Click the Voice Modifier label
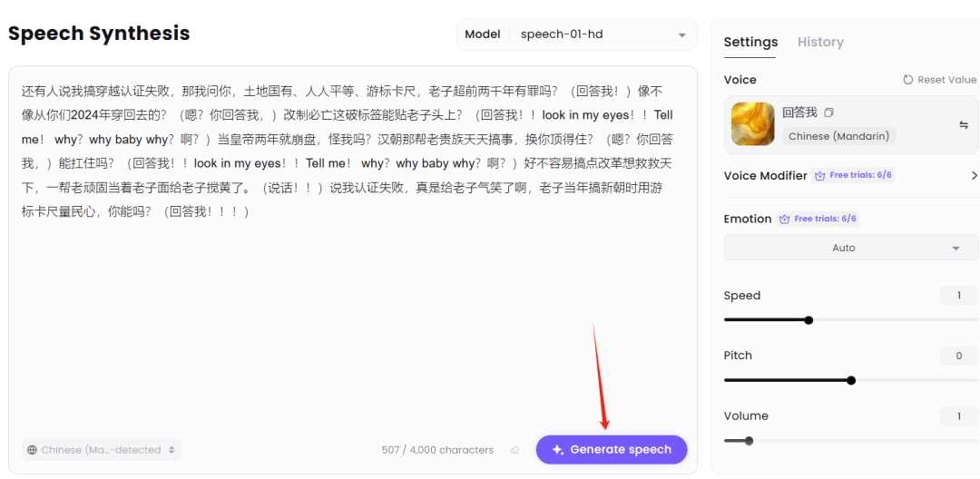This screenshot has height=479, width=980. [765, 175]
